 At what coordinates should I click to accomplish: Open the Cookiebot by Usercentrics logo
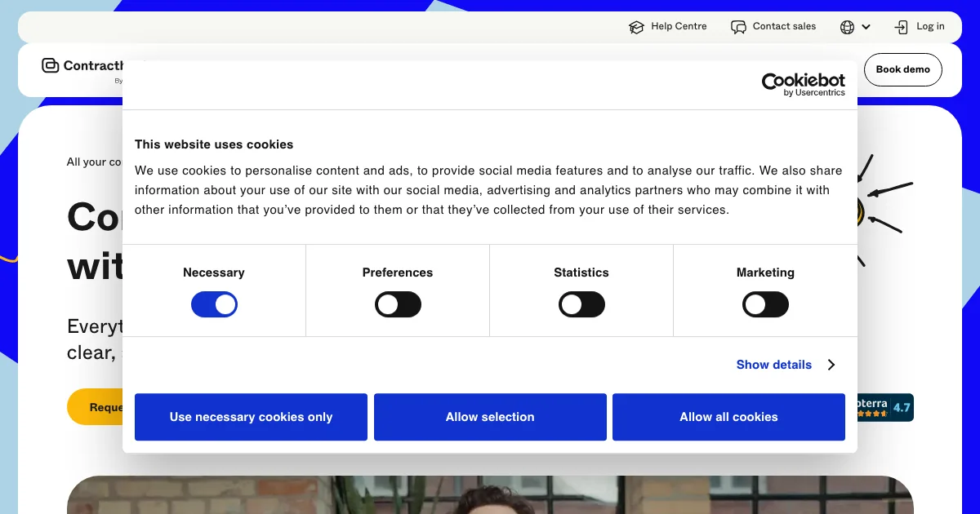(x=803, y=84)
